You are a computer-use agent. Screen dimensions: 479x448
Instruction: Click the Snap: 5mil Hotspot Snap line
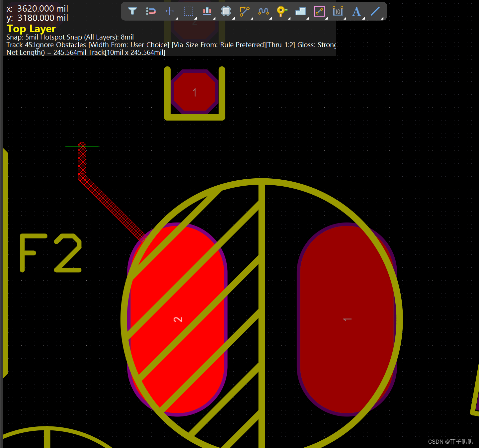[70, 37]
